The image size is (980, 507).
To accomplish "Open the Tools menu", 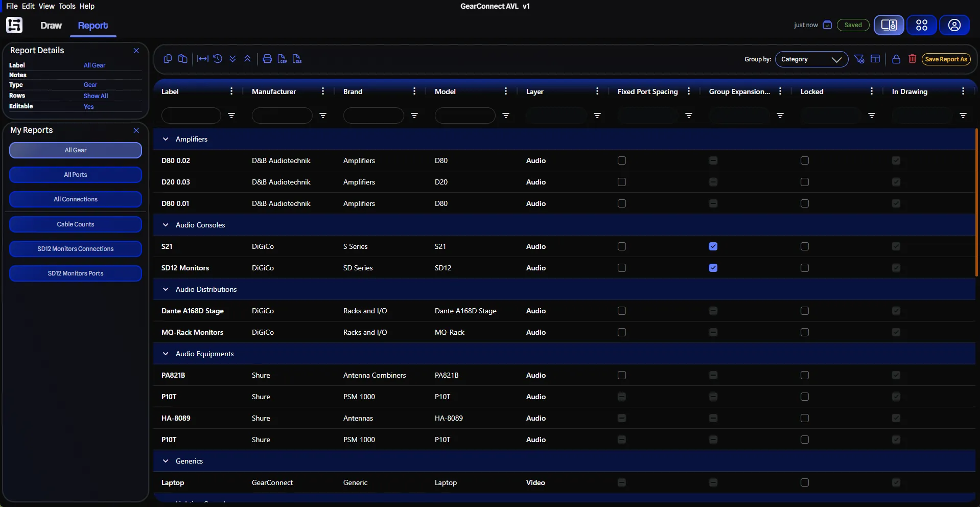I will [x=67, y=6].
